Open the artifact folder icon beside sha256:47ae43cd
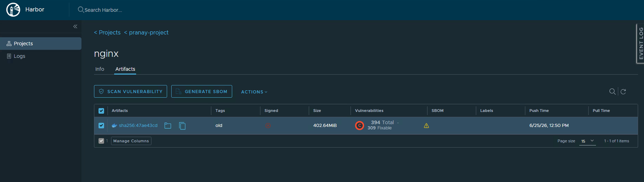This screenshot has width=644, height=182. (x=168, y=126)
